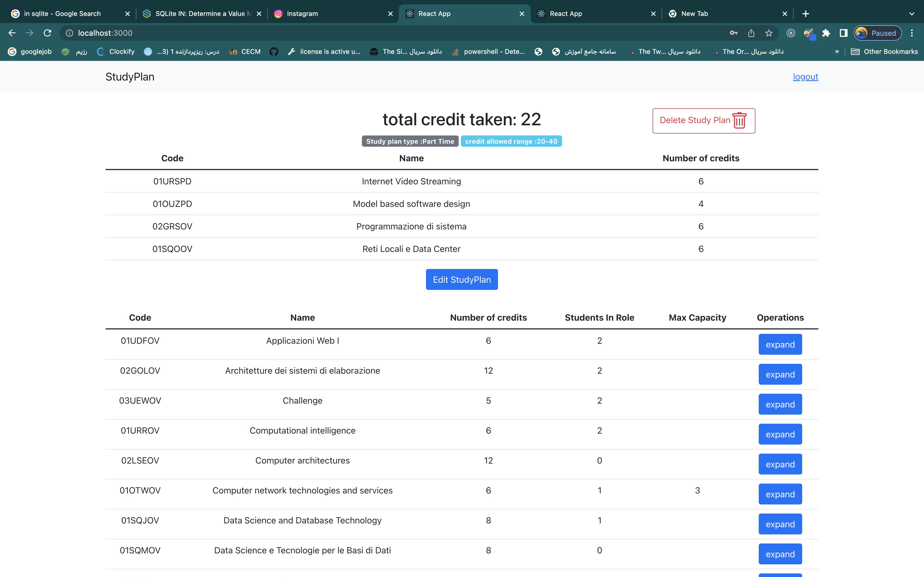Expand the Computer architectures course row

(780, 464)
